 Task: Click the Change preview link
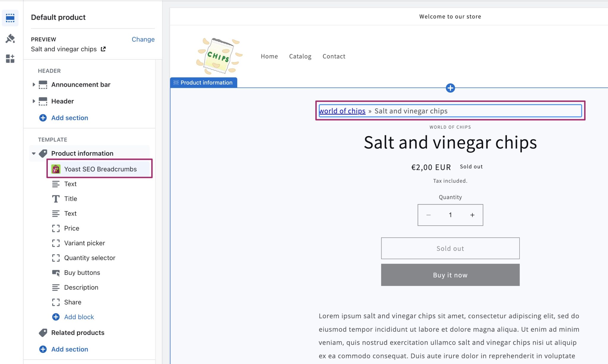(x=143, y=39)
